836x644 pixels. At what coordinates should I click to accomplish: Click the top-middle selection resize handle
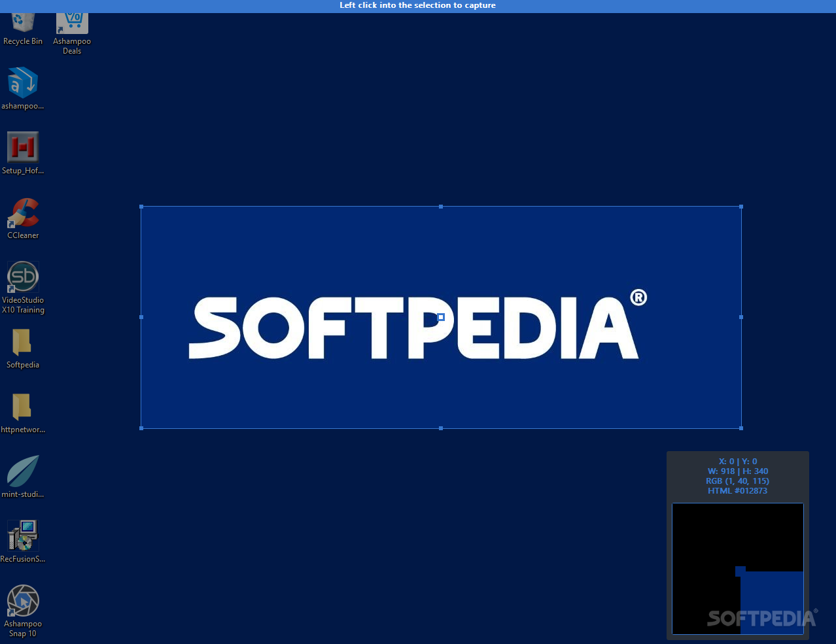click(441, 207)
